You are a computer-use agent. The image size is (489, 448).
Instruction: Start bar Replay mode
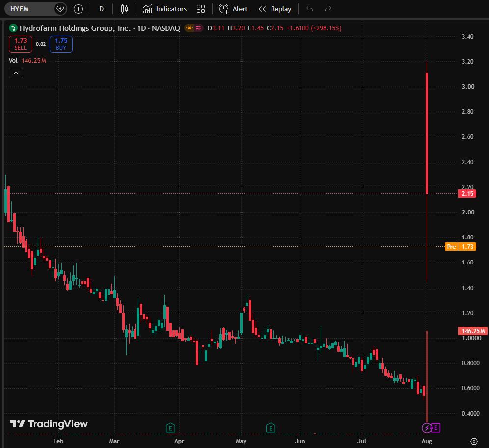[x=275, y=9]
